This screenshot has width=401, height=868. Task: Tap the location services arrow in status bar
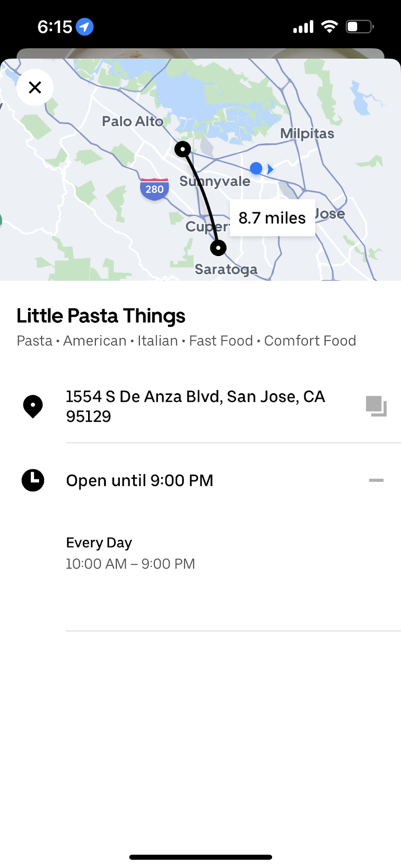tap(85, 27)
